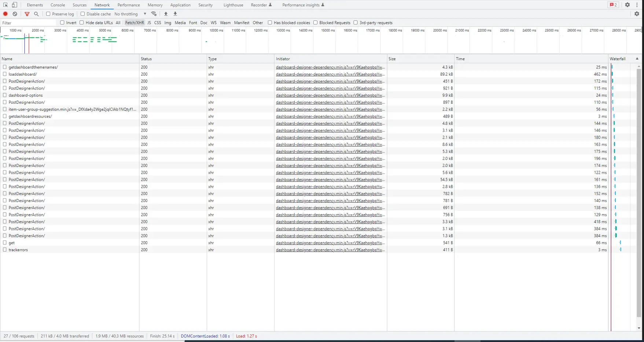Enable the Preserve log checkbox

48,14
